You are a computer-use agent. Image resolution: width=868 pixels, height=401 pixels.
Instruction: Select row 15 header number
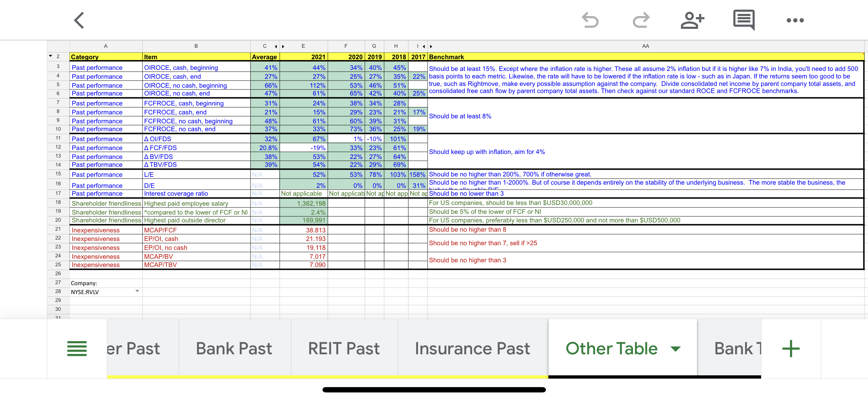(x=58, y=174)
